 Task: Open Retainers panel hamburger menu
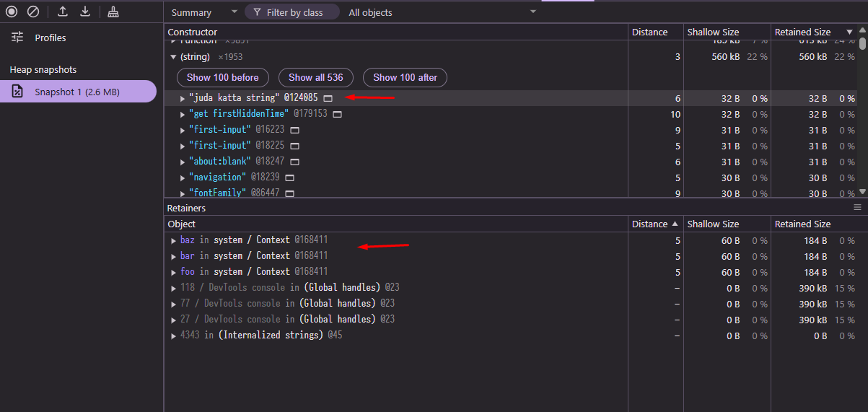coord(858,208)
